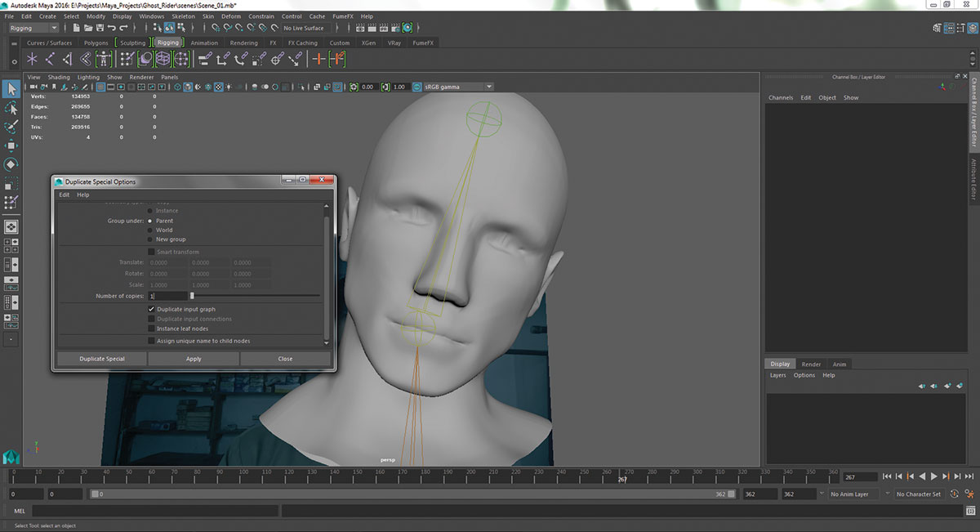Click the Quick Rig humanoid shelf icon
Viewport: 980px width, 532px height.
click(104, 59)
